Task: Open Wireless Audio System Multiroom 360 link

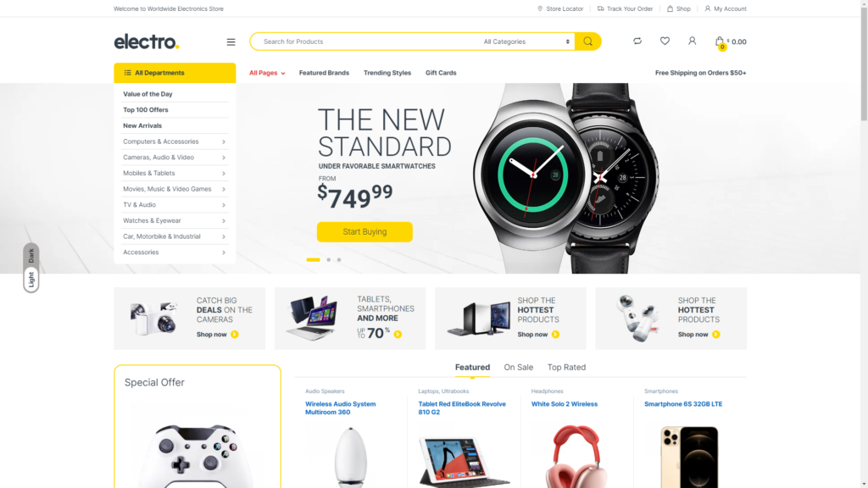Action: pos(341,408)
